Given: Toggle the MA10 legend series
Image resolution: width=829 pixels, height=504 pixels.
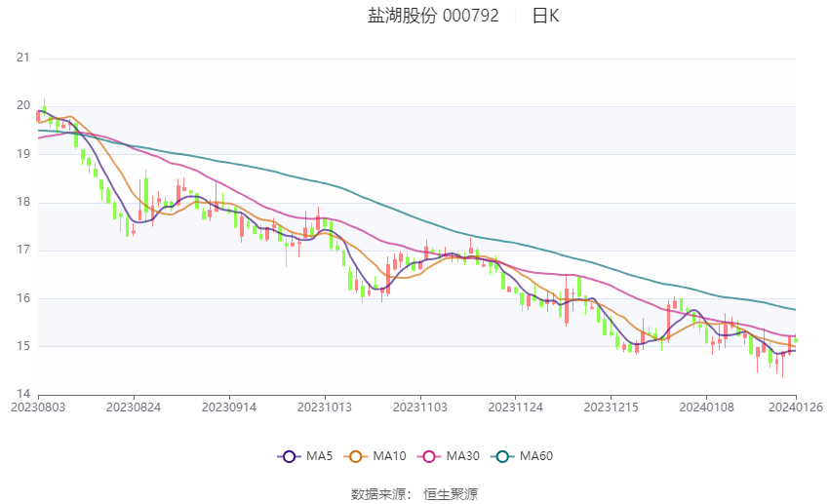Looking at the screenshot, I should tap(375, 456).
